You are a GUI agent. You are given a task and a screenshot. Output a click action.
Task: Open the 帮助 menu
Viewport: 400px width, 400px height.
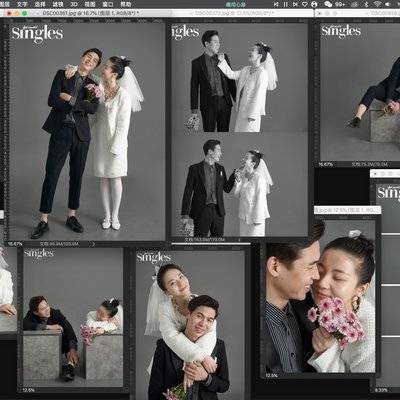pyautogui.click(x=126, y=4)
